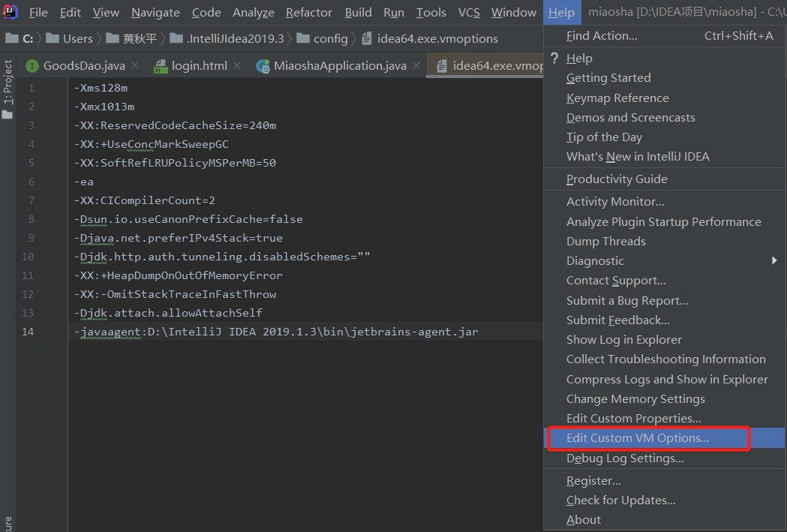This screenshot has width=787, height=532.
Task: Select Collect Troubleshooting Information
Action: coord(665,359)
